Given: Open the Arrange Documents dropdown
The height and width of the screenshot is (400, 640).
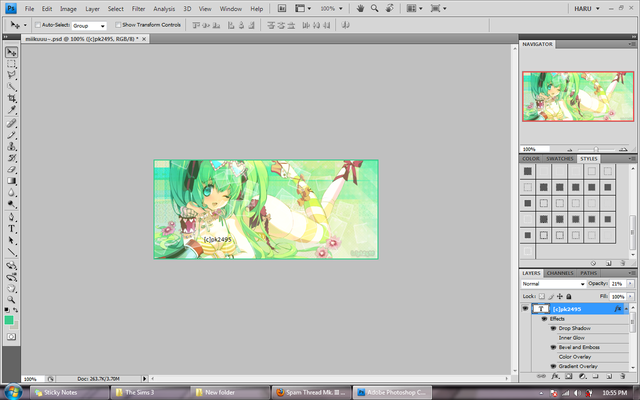Looking at the screenshot, I should tap(415, 8).
